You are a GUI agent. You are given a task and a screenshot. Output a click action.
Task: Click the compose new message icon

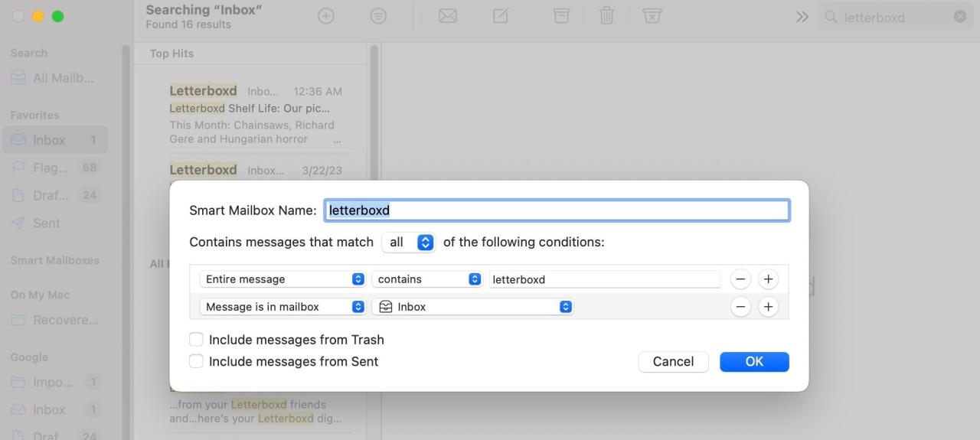tap(501, 16)
